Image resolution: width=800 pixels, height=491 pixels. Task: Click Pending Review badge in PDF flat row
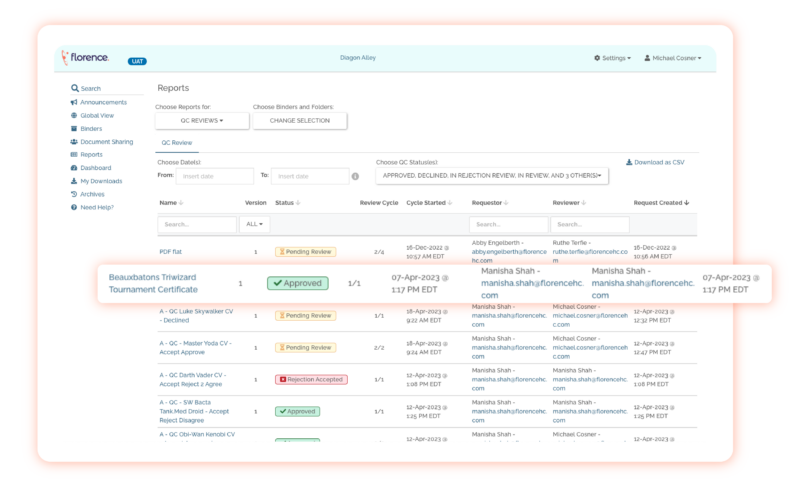pyautogui.click(x=305, y=252)
